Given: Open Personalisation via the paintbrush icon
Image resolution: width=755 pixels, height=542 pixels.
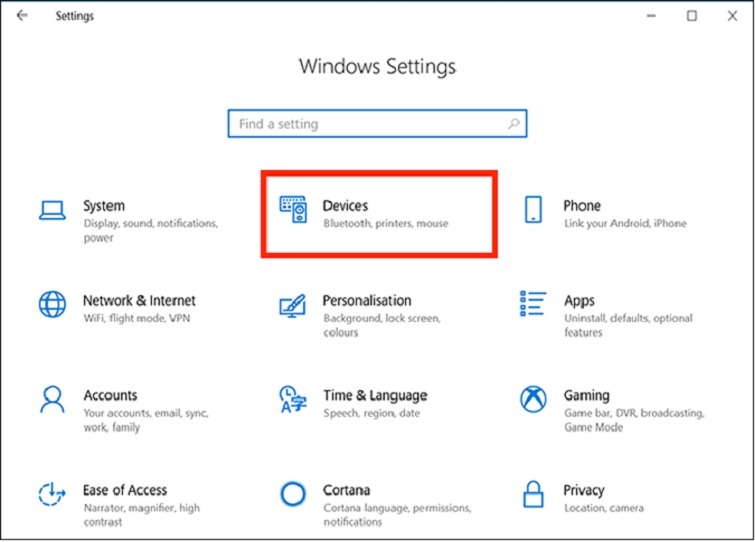Looking at the screenshot, I should point(292,304).
